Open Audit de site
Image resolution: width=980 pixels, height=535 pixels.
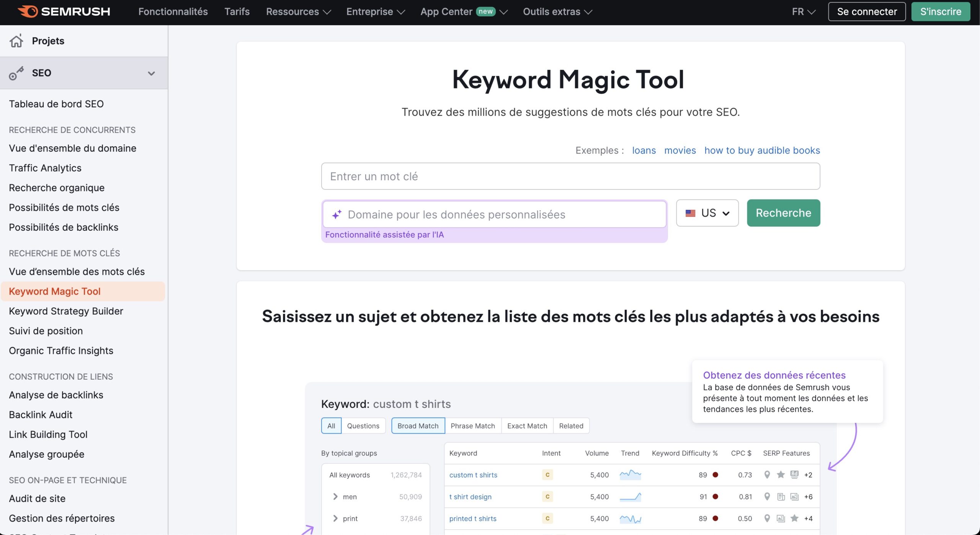(37, 499)
